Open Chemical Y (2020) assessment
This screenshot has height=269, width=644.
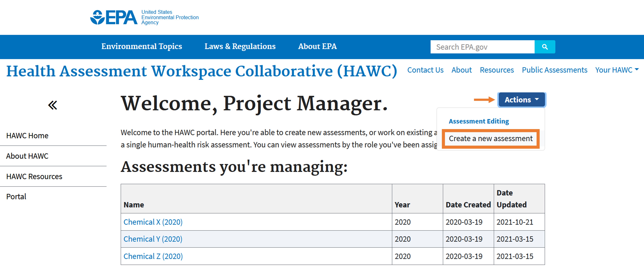coord(153,239)
